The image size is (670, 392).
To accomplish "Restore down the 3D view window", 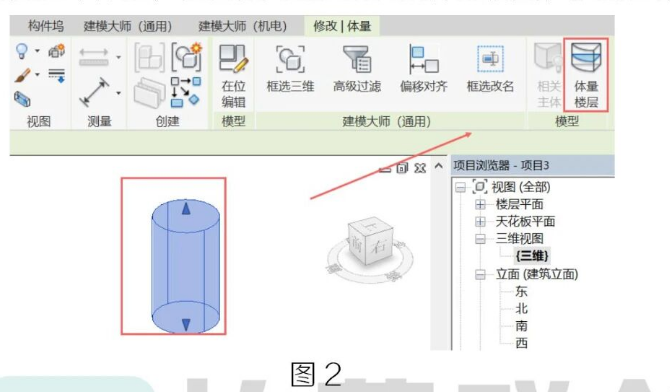I will coord(402,168).
